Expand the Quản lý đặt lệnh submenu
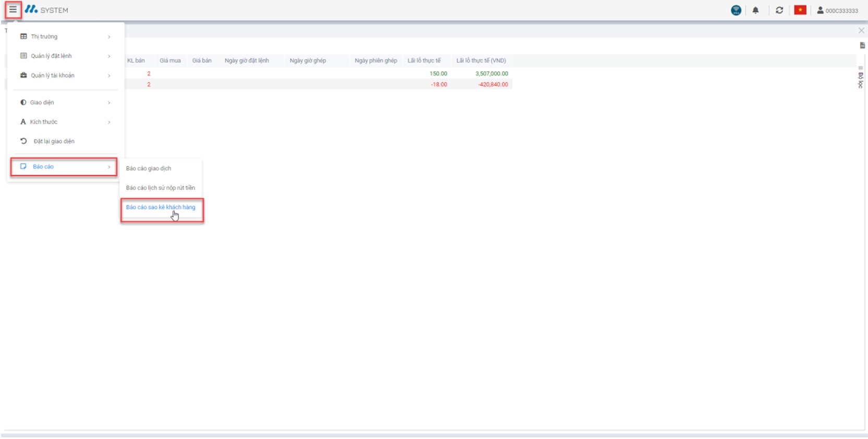The width and height of the screenshot is (868, 439). pos(65,56)
